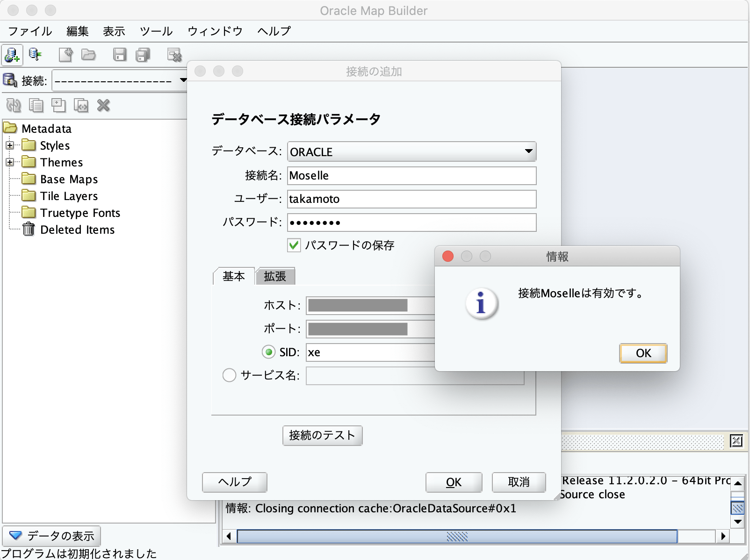Click the プログラムは初期化されました status text

79,553
